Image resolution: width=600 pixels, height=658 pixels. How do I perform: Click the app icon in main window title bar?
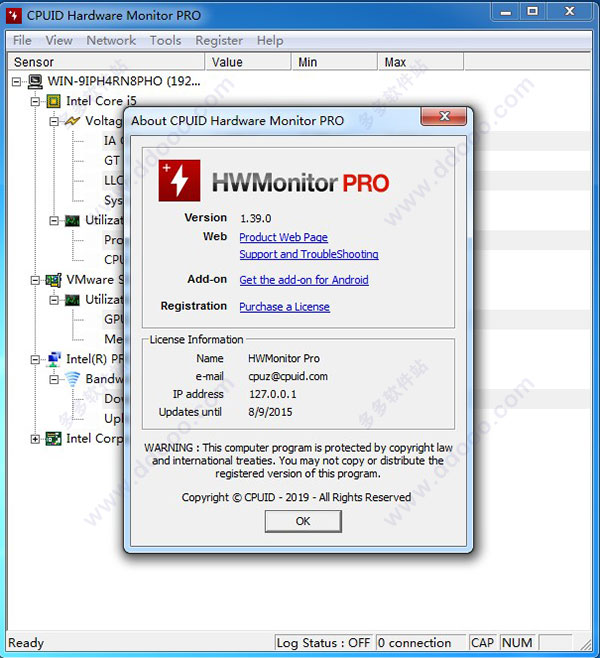click(x=14, y=16)
